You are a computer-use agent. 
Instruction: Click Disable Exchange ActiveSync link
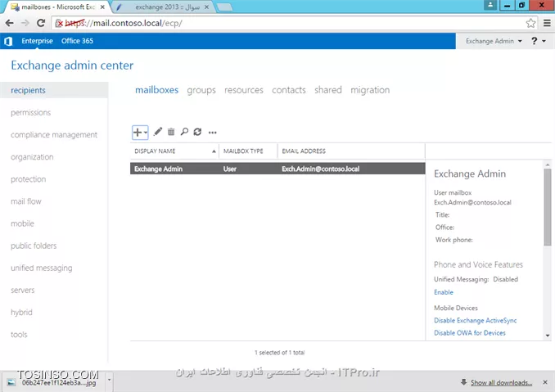tap(476, 321)
